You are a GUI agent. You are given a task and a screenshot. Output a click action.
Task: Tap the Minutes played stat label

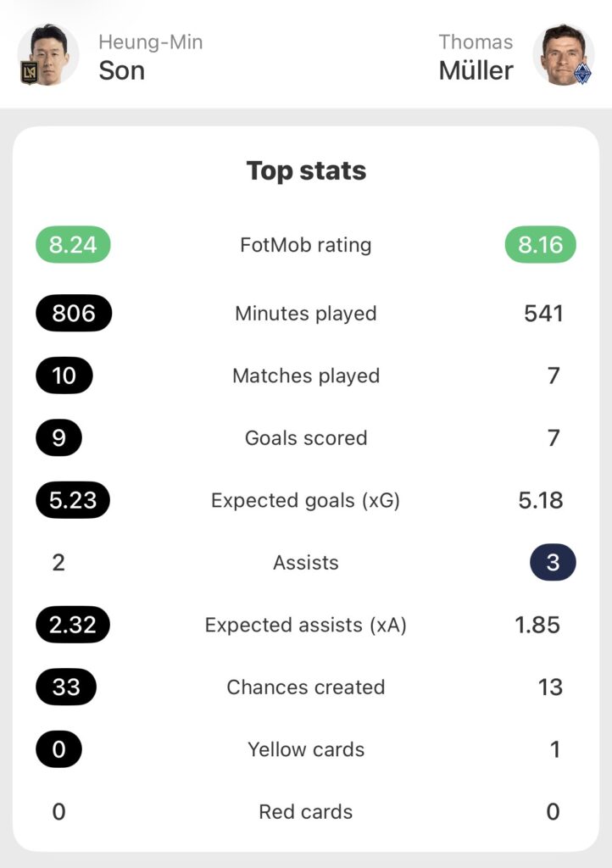coord(306,314)
